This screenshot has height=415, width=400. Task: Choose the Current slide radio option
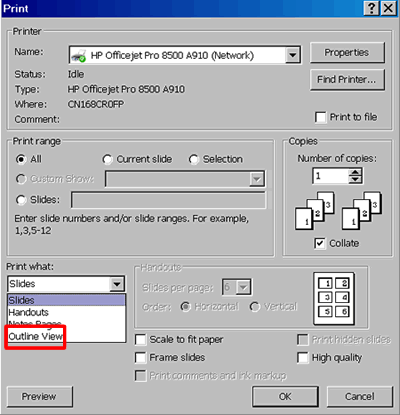coord(107,159)
